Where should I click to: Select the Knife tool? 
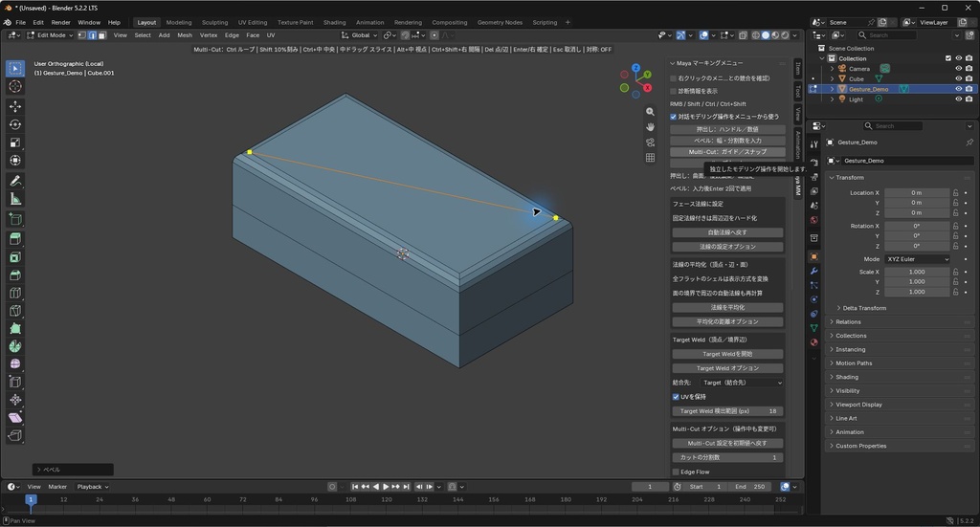(15, 310)
